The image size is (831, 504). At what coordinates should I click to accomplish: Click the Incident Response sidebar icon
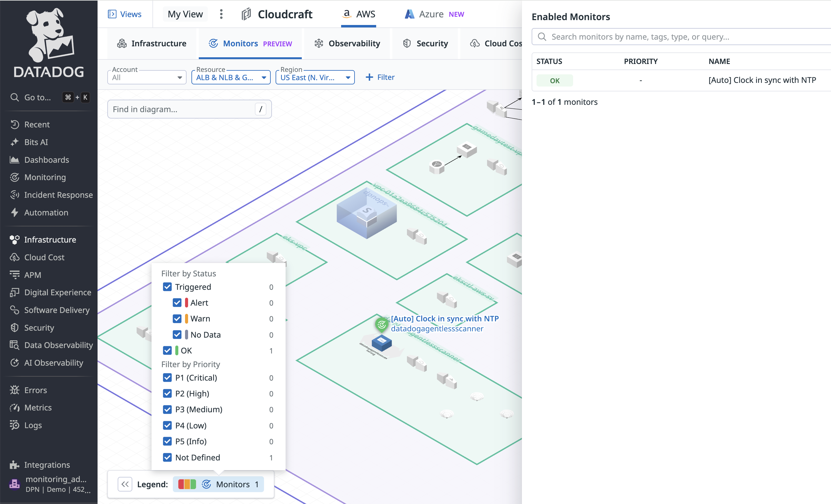pos(15,195)
